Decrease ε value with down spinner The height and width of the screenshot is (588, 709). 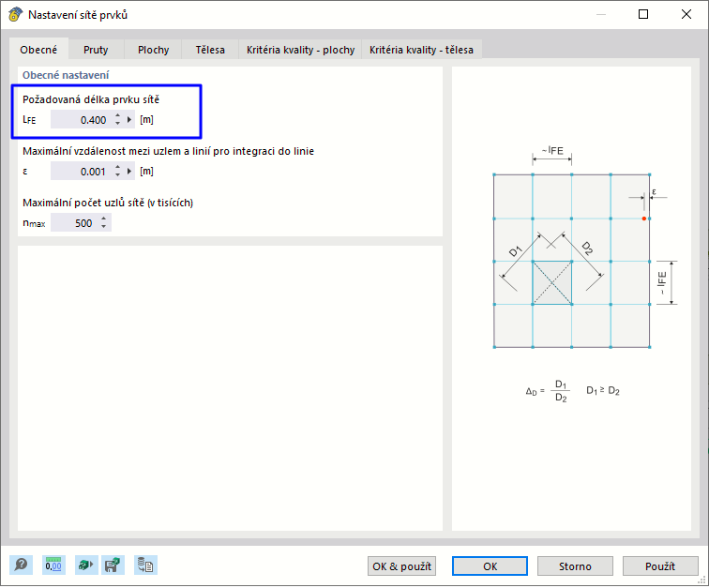point(117,175)
